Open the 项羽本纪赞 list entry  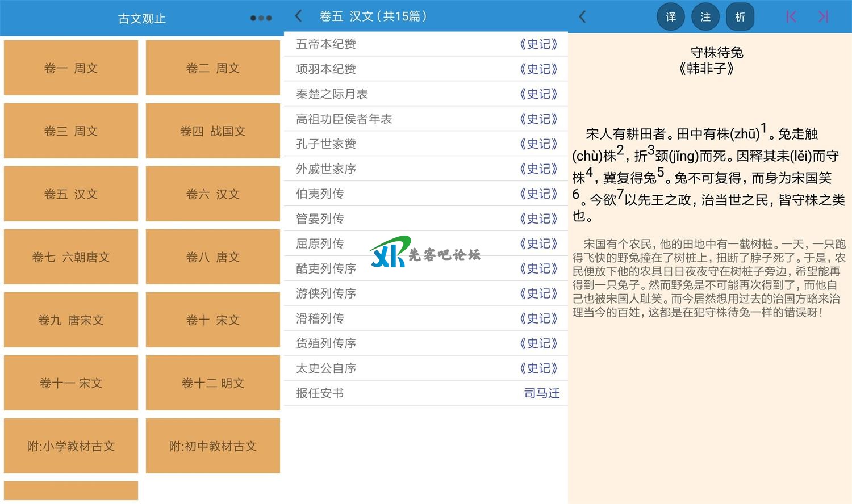326,69
